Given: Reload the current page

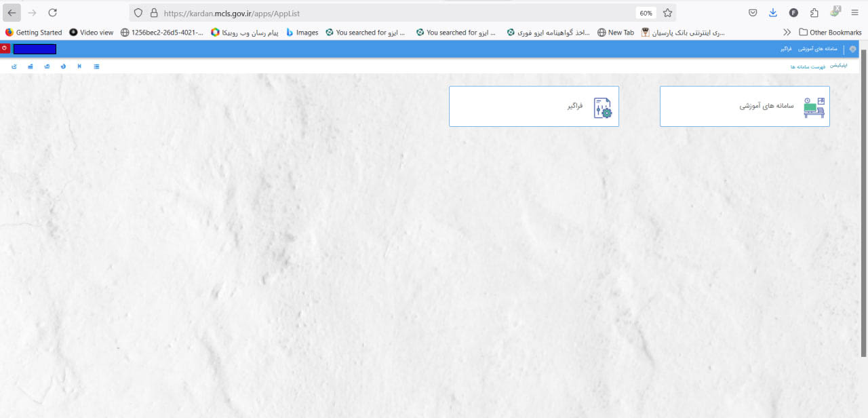Looking at the screenshot, I should pyautogui.click(x=52, y=13).
